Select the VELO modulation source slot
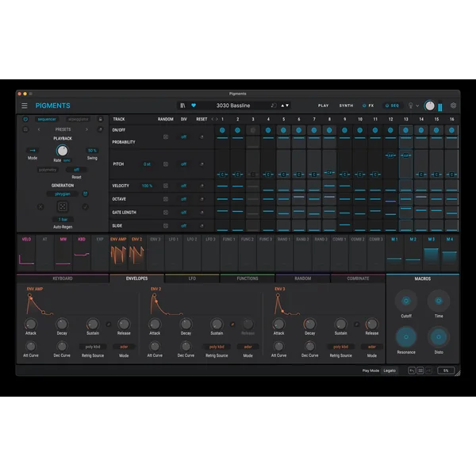The height and width of the screenshot is (476, 476). pyautogui.click(x=26, y=252)
